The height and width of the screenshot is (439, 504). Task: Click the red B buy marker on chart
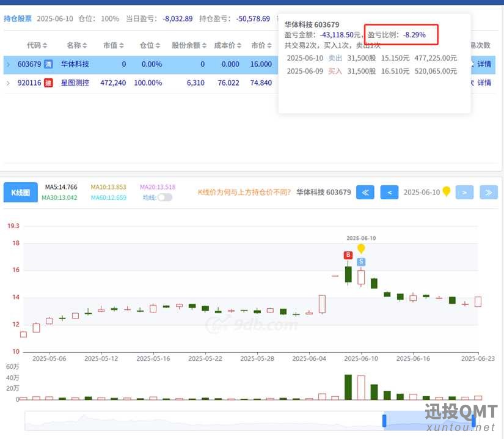tap(348, 255)
